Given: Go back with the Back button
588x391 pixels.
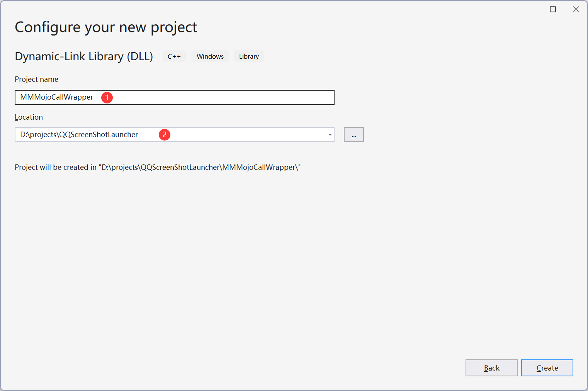Looking at the screenshot, I should (491, 368).
